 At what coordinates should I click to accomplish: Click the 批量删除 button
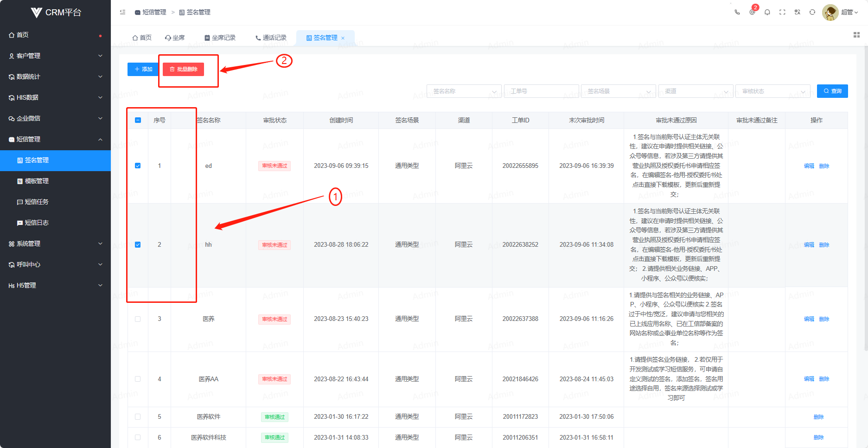pyautogui.click(x=183, y=69)
